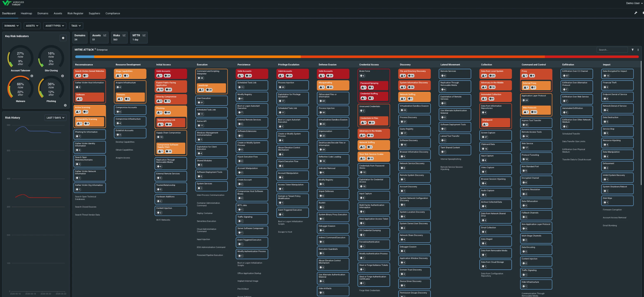Click the Verified Threat logo
Image resolution: width=644 pixels, height=297 pixels.
click(x=13, y=3)
